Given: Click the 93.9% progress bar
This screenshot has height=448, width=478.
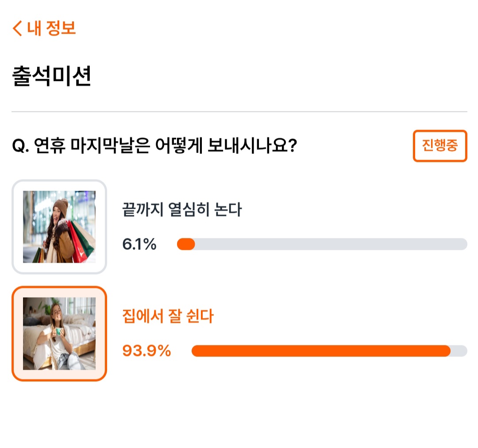Looking at the screenshot, I should point(329,351).
